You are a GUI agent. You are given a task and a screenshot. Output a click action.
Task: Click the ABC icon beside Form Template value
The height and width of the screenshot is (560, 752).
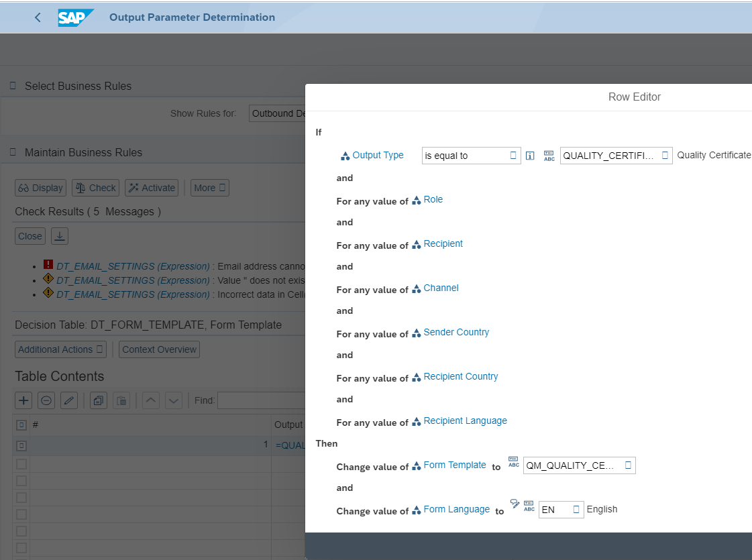pos(513,462)
